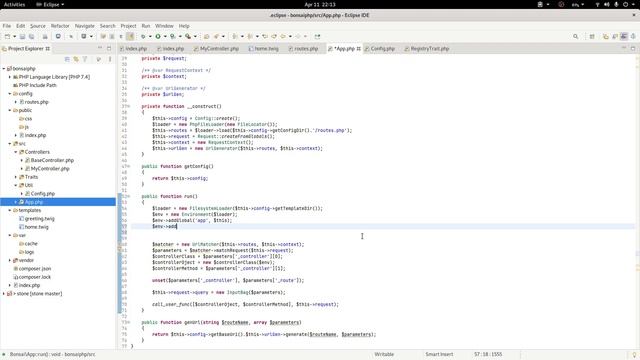Image resolution: width=640 pixels, height=360 pixels.
Task: Fold the __construct function in the editor gutter
Action: click(128, 107)
